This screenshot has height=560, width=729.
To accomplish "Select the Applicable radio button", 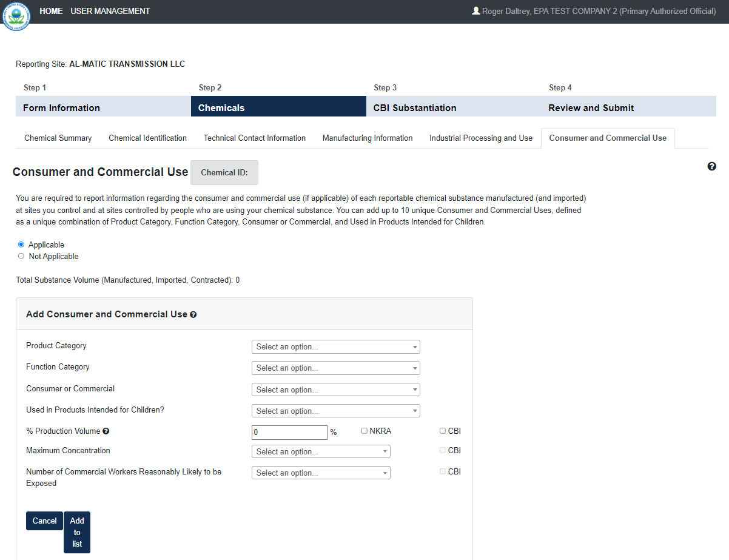I will pyautogui.click(x=21, y=245).
